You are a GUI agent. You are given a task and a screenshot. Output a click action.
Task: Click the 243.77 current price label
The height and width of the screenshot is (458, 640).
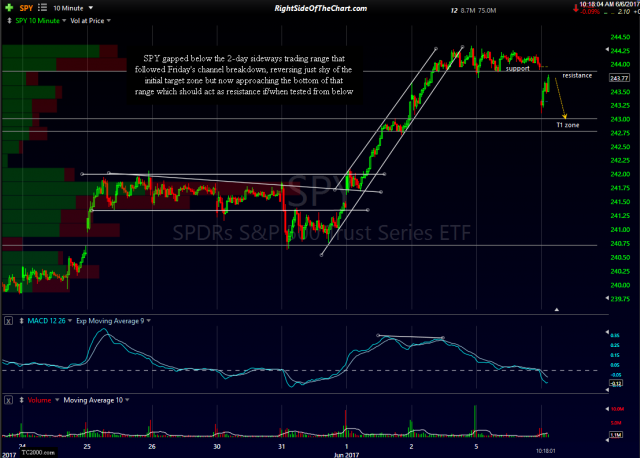click(x=619, y=78)
